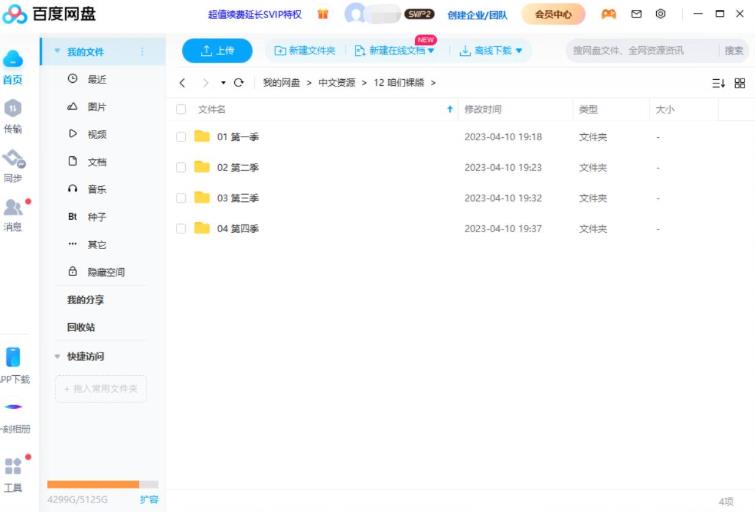This screenshot has height=512, width=755.
Task: Refresh the current folder listing
Action: (x=238, y=83)
